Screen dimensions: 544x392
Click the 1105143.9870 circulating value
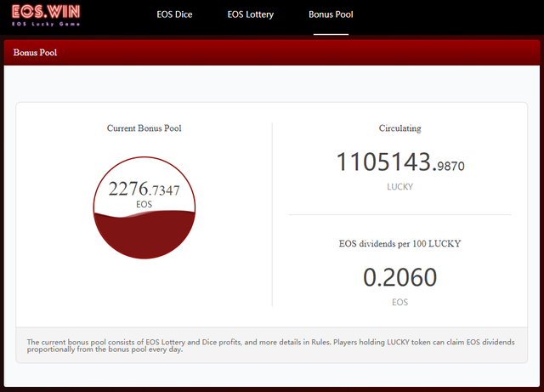pyautogui.click(x=400, y=162)
